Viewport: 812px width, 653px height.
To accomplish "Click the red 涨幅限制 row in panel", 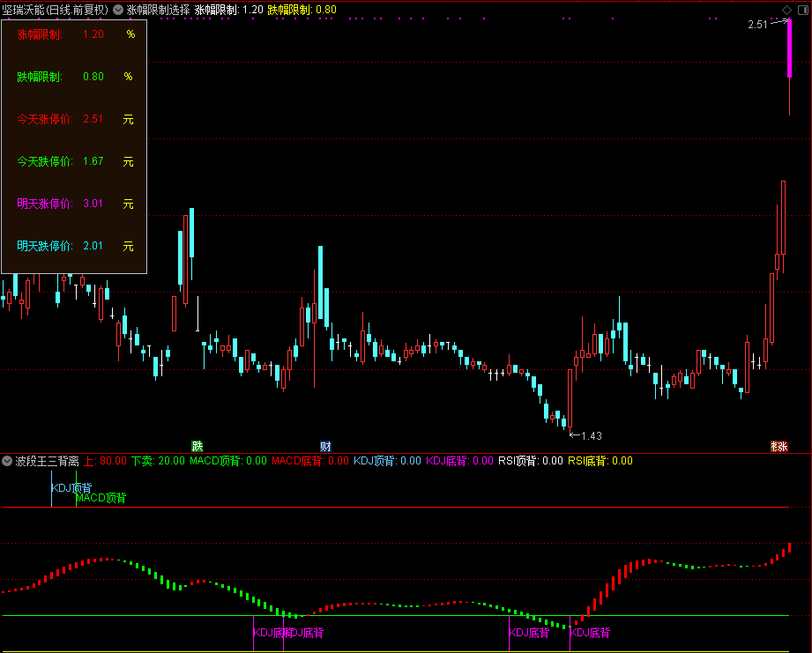I will point(76,34).
